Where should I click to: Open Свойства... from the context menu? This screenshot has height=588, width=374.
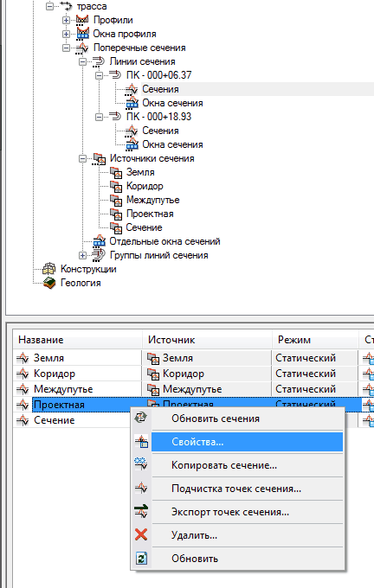tap(197, 442)
